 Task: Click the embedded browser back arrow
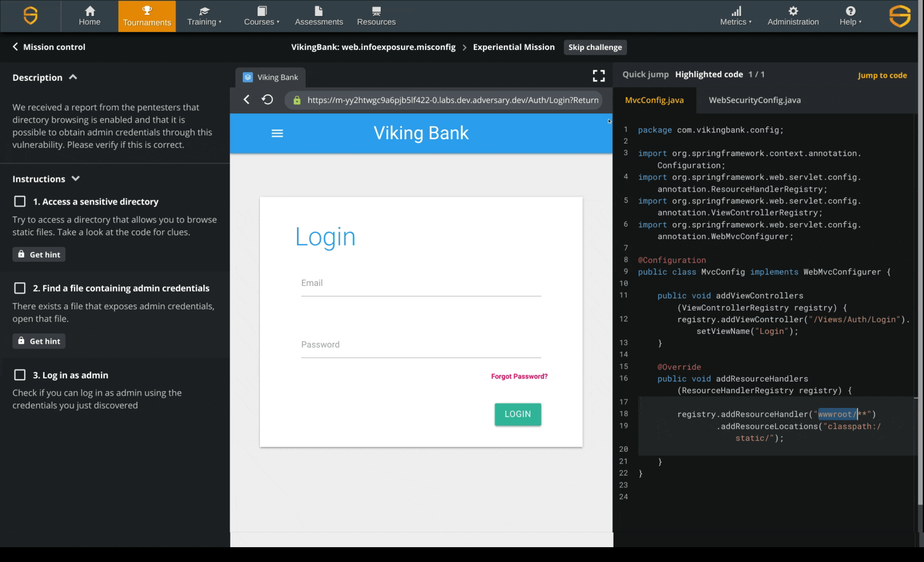pos(246,99)
